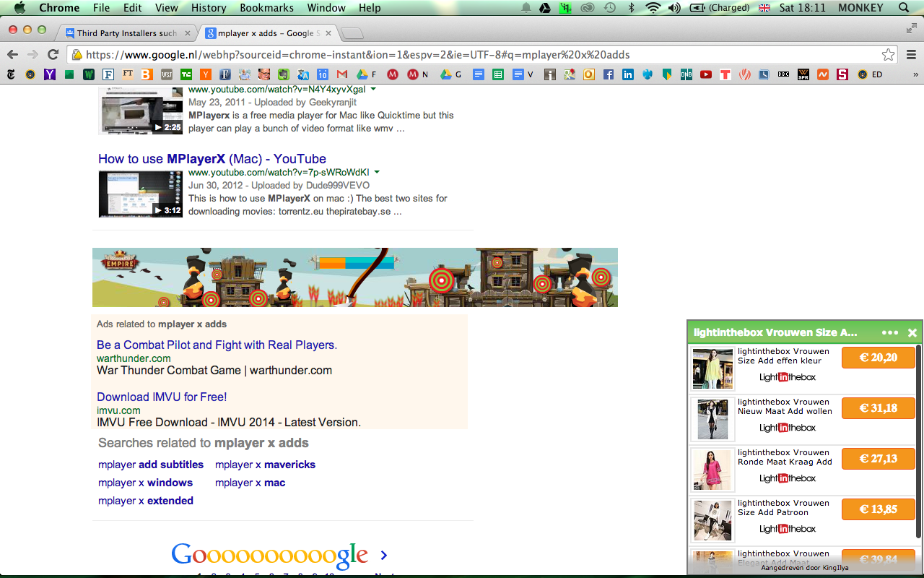Open the History menu

[x=209, y=8]
